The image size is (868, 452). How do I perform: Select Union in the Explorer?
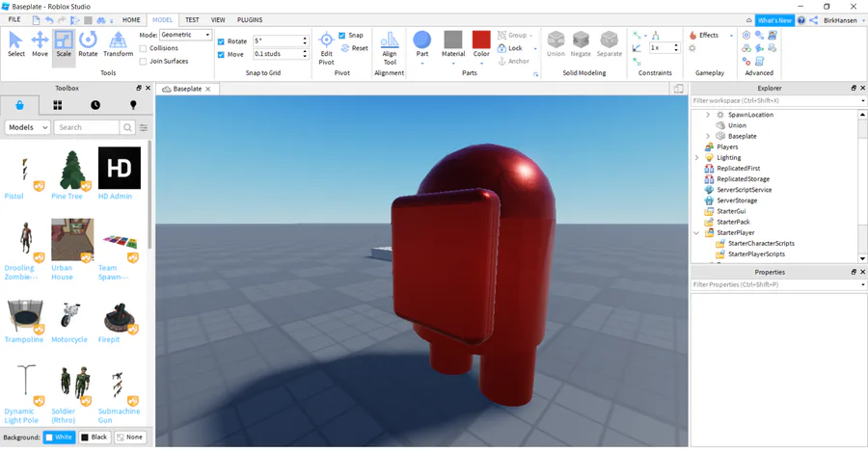click(x=737, y=125)
